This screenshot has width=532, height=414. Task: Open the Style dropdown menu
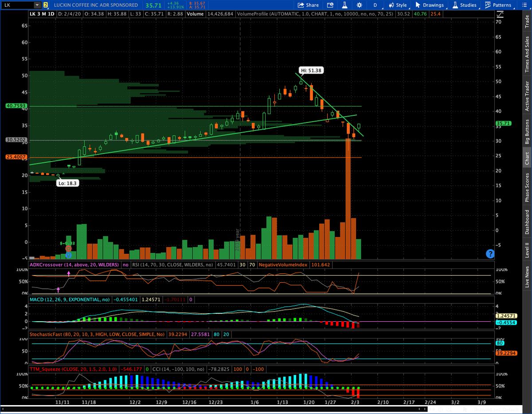[398, 5]
